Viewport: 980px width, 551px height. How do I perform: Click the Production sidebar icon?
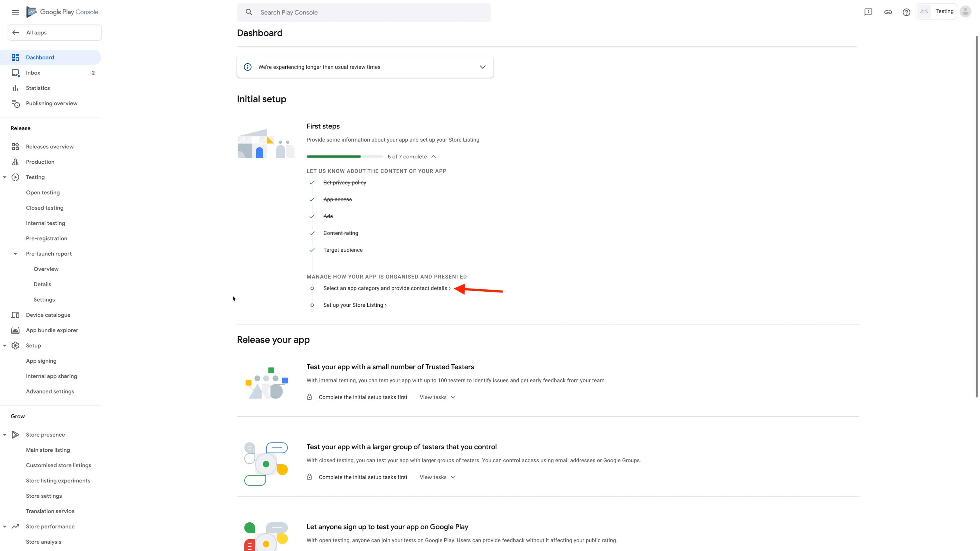(15, 162)
